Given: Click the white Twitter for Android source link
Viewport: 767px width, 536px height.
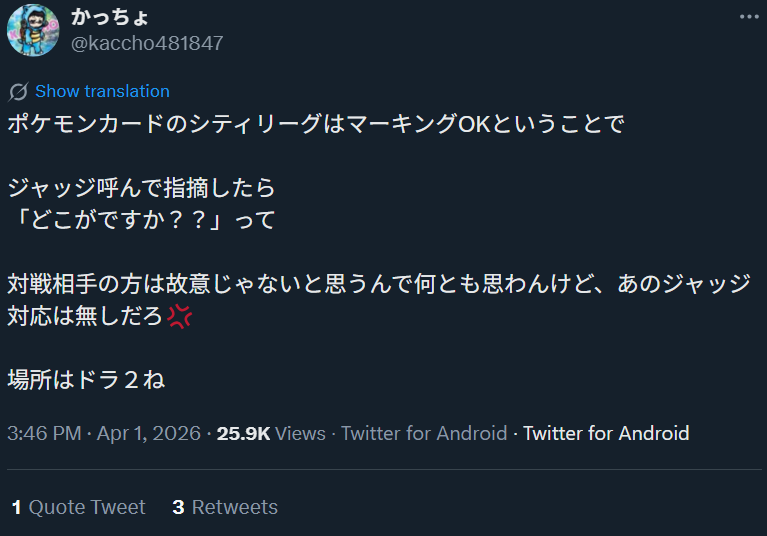Looking at the screenshot, I should click(x=606, y=433).
